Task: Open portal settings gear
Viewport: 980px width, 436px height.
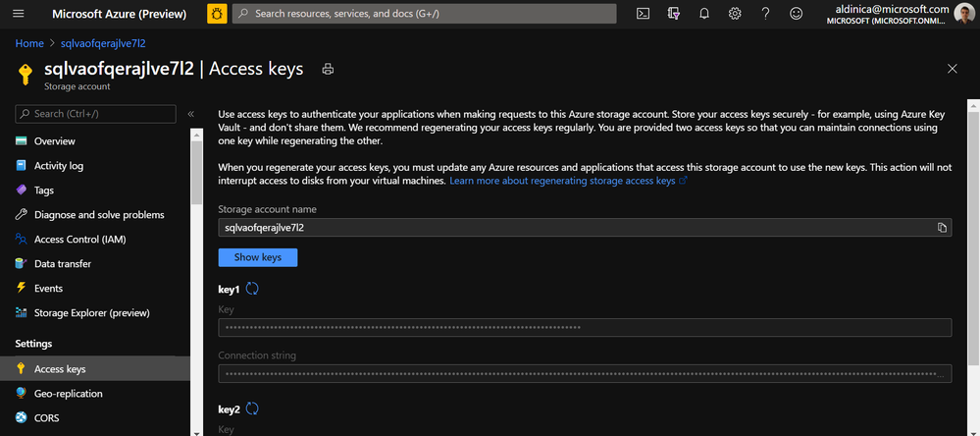Action: click(735, 14)
